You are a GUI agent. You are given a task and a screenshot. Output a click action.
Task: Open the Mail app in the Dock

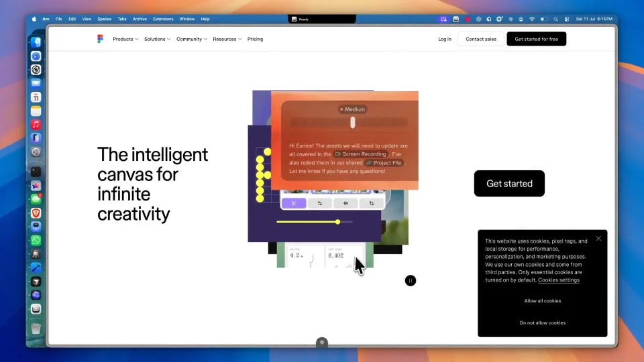pos(36,83)
